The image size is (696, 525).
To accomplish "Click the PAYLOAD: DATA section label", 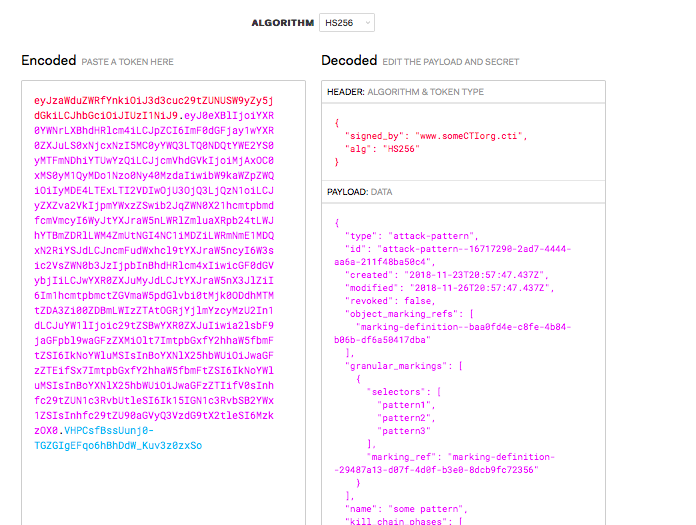I will pyautogui.click(x=360, y=192).
